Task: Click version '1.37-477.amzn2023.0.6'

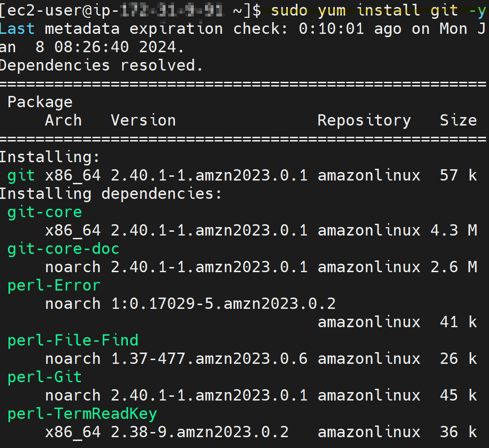Action: tap(209, 359)
